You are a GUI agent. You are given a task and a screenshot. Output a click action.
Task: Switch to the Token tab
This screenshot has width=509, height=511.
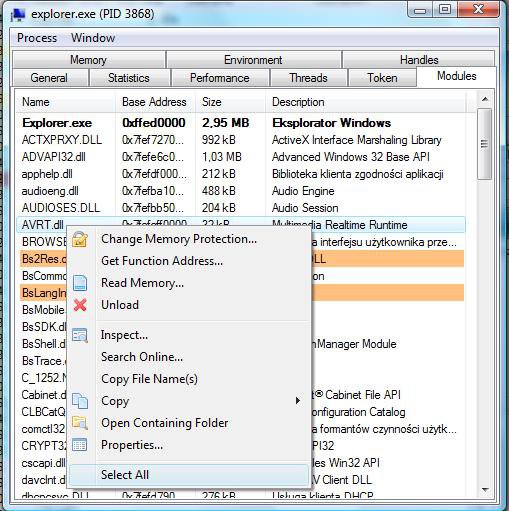382,78
